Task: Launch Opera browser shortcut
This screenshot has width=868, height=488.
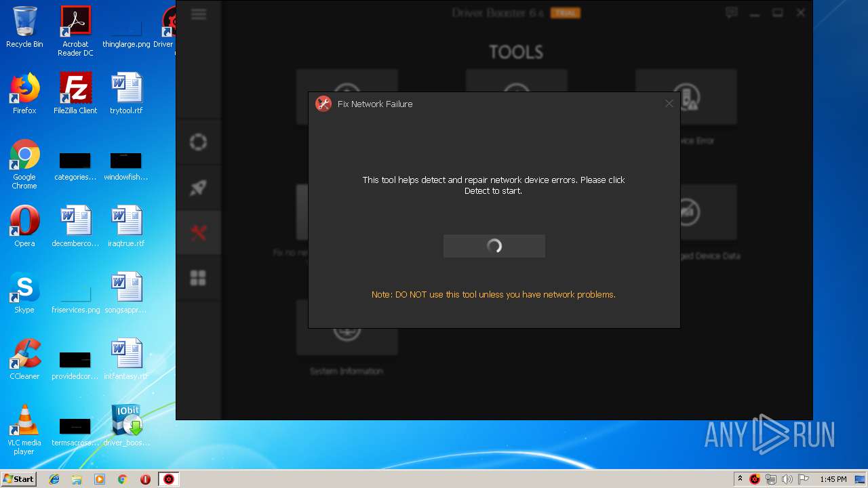Action: coord(24,226)
